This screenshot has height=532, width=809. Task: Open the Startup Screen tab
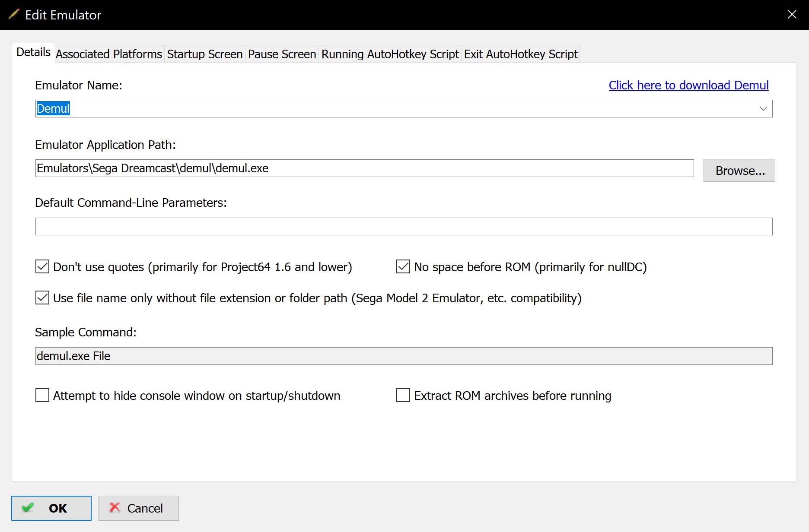click(205, 54)
